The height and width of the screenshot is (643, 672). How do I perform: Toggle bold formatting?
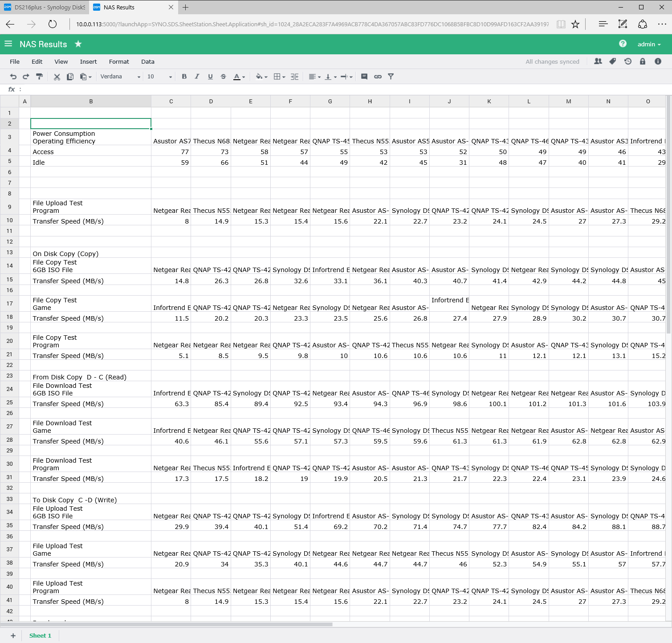click(x=184, y=77)
